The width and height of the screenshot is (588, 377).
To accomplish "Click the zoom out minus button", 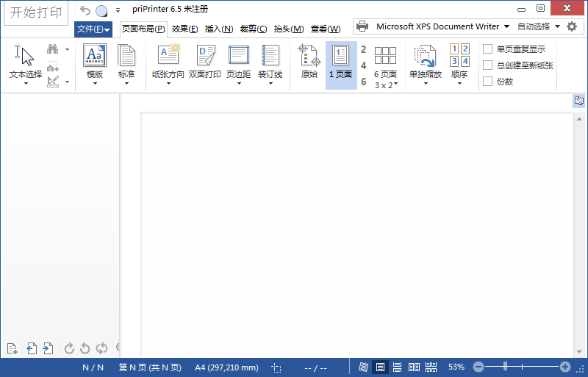I will pos(478,367).
